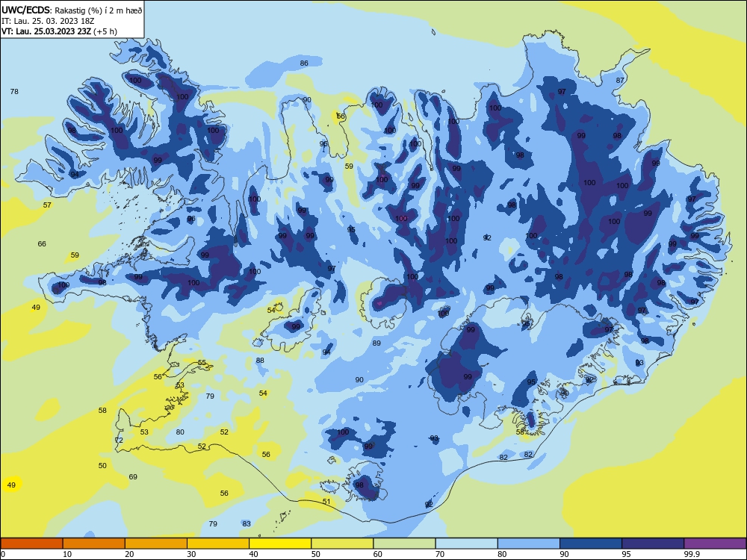
Task: Click the humidity reading '80'
Action: click(179, 432)
